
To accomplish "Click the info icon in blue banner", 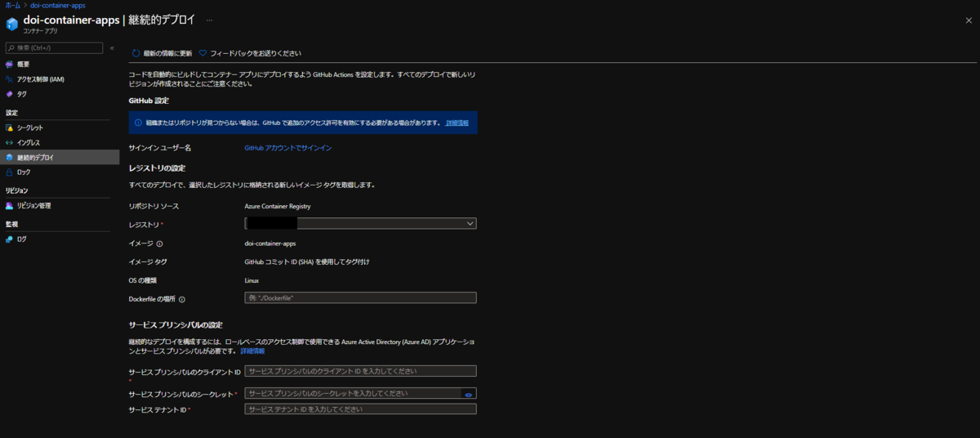I will pyautogui.click(x=138, y=123).
